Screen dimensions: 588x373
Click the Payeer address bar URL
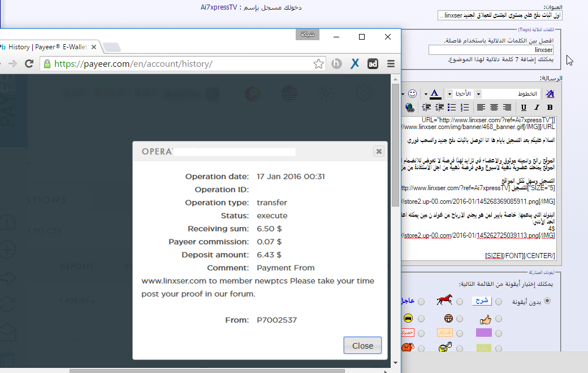coord(133,64)
